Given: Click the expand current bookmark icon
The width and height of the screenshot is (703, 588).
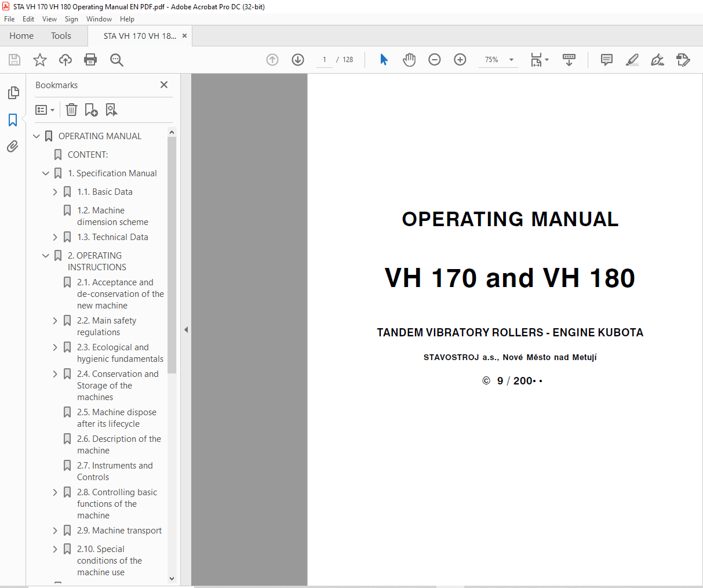Looking at the screenshot, I should (111, 110).
